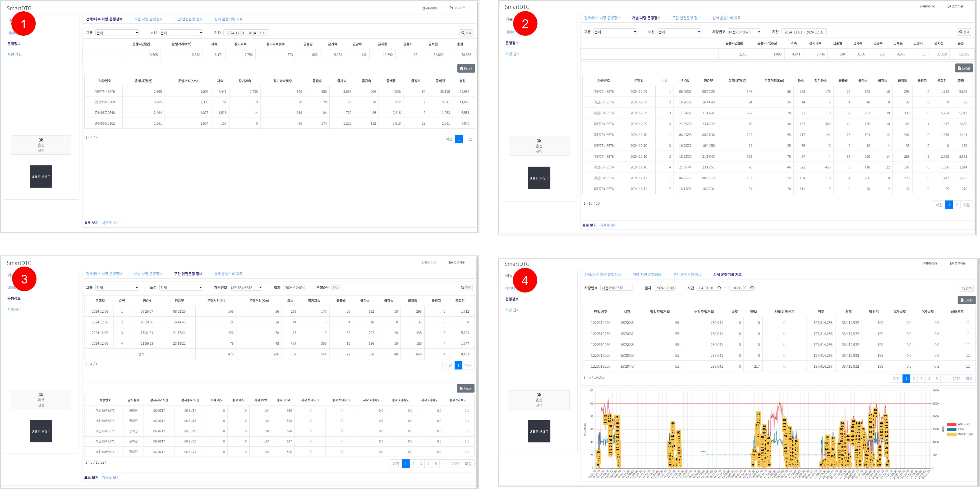Open the 그룹 dropdown in panel 1
This screenshot has width=980, height=489.
click(117, 33)
